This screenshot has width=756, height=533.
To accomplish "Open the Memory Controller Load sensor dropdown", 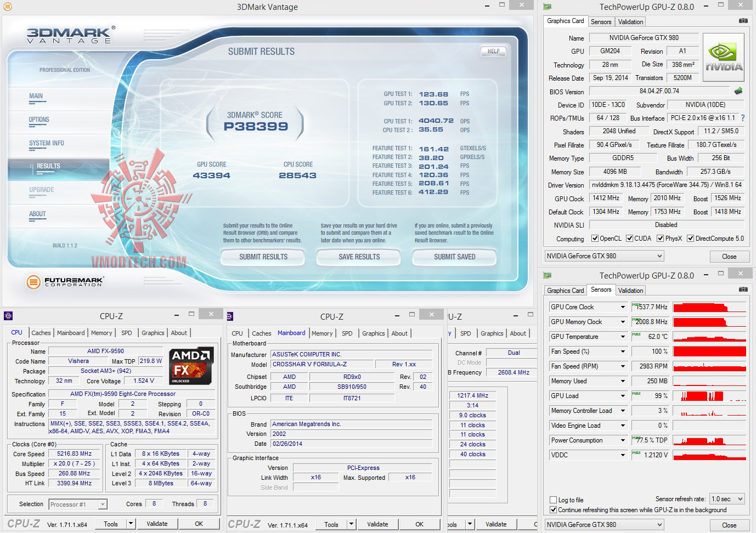I will (623, 411).
